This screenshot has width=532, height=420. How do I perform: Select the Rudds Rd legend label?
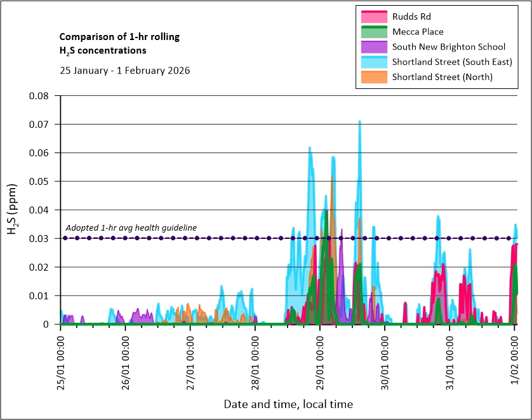coord(411,17)
